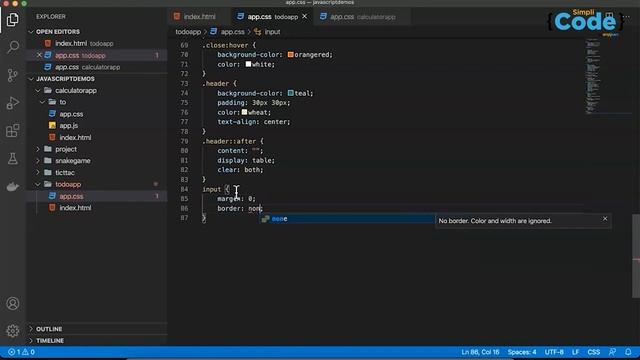Screen dimensions: 640x360
Task: Open app.css in the to folder
Action: click(97, 114)
